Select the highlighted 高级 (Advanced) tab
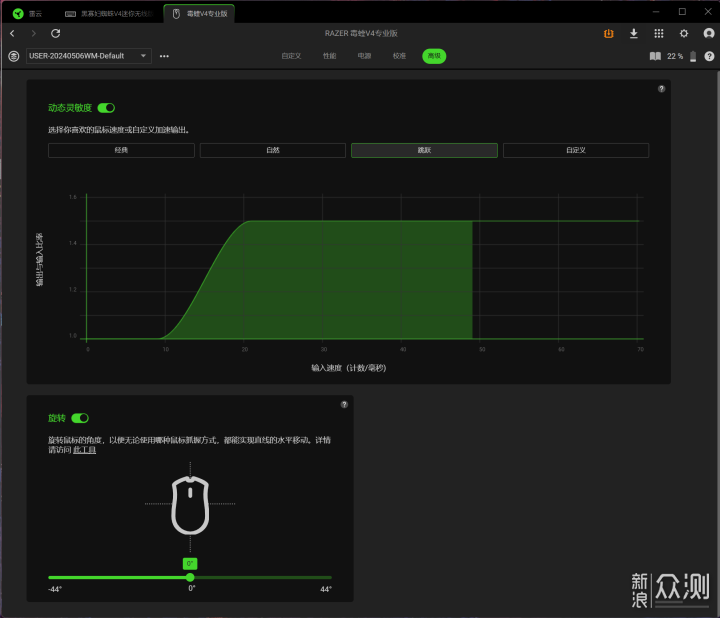Viewport: 720px width, 618px height. 434,56
